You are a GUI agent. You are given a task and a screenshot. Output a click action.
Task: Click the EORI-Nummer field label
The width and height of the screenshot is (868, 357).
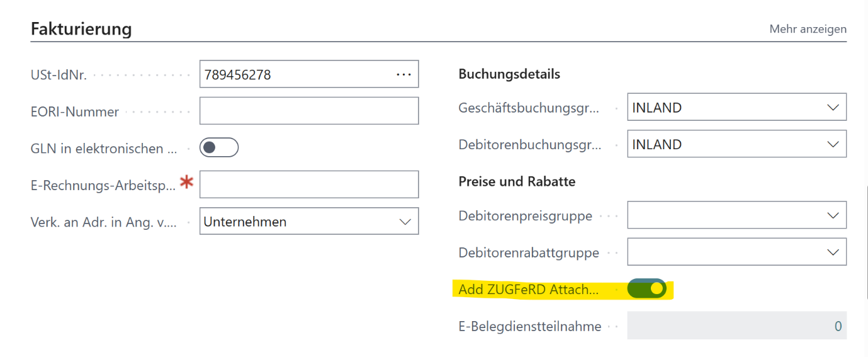click(x=75, y=111)
